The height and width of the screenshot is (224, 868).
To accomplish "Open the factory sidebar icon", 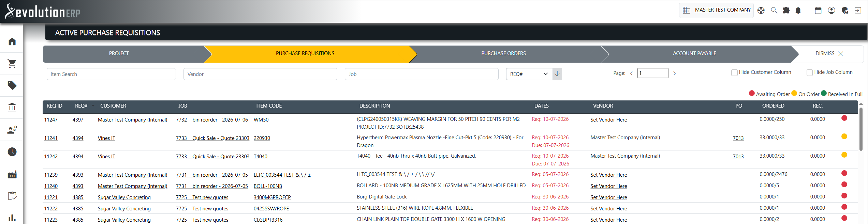I will [12, 174].
